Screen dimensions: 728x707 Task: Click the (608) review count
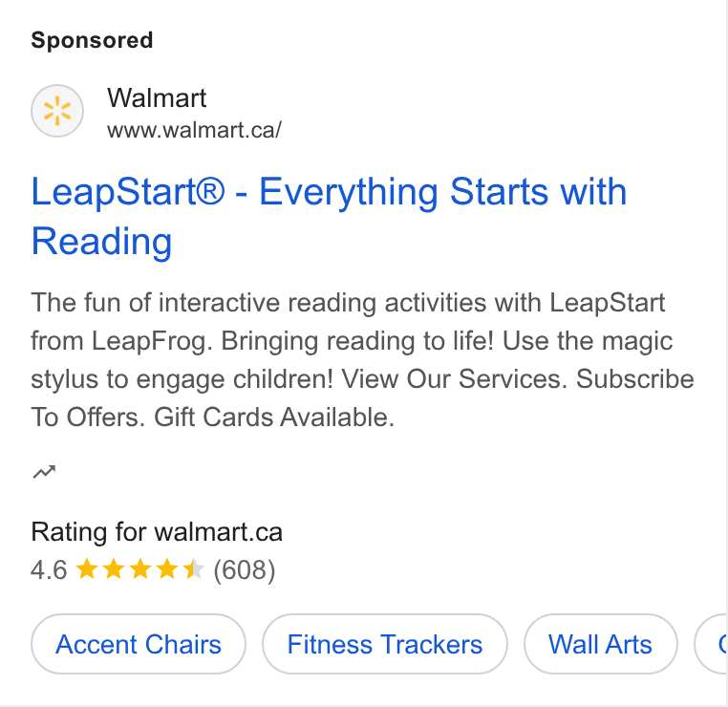pyautogui.click(x=245, y=570)
